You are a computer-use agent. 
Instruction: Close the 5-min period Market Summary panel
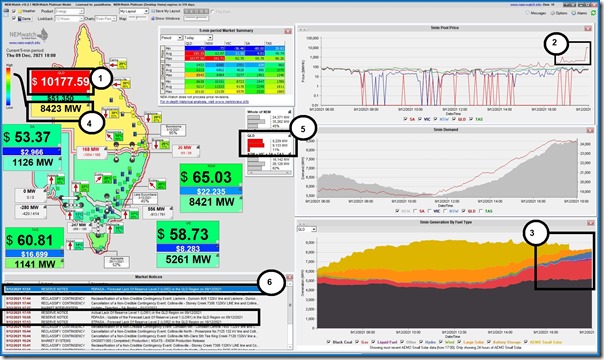[x=288, y=31]
